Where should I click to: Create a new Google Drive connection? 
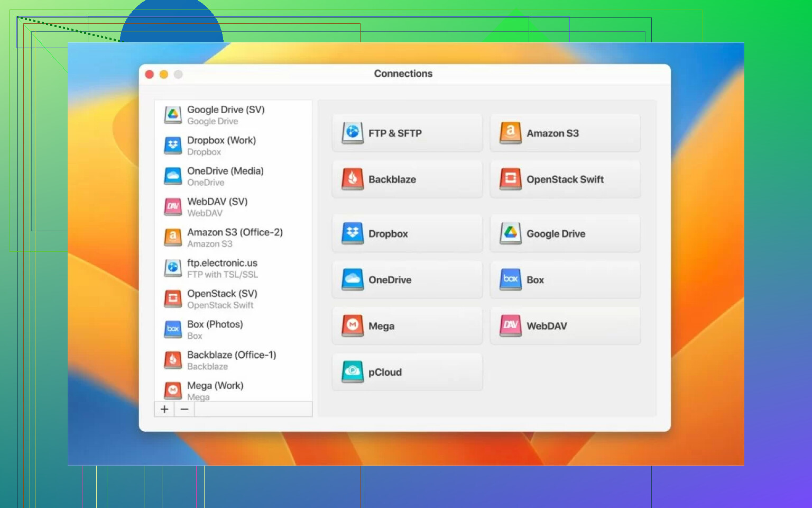[565, 233]
